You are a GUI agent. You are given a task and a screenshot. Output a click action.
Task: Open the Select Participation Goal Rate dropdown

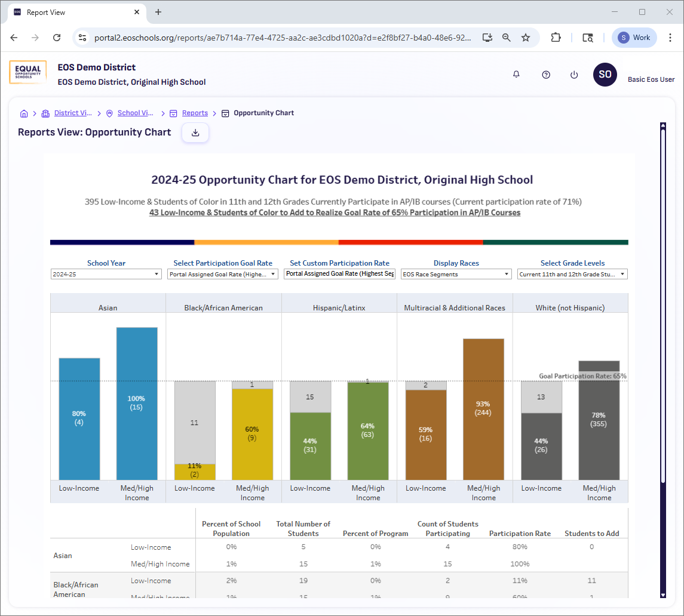click(222, 274)
